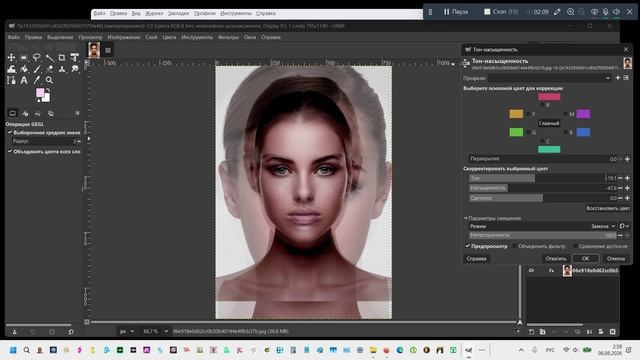This screenshot has width=640, height=360.
Task: Click the Справка help button in dialog
Action: [x=476, y=258]
